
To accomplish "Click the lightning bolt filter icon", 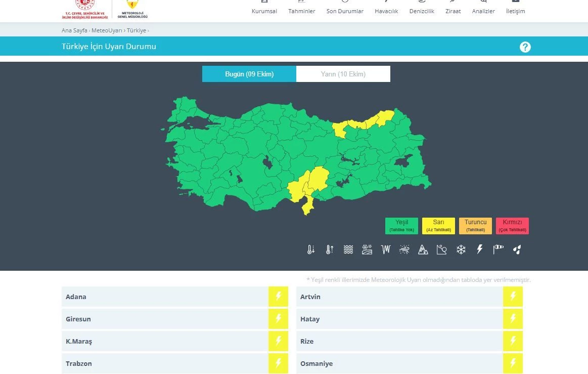I will coord(480,250).
